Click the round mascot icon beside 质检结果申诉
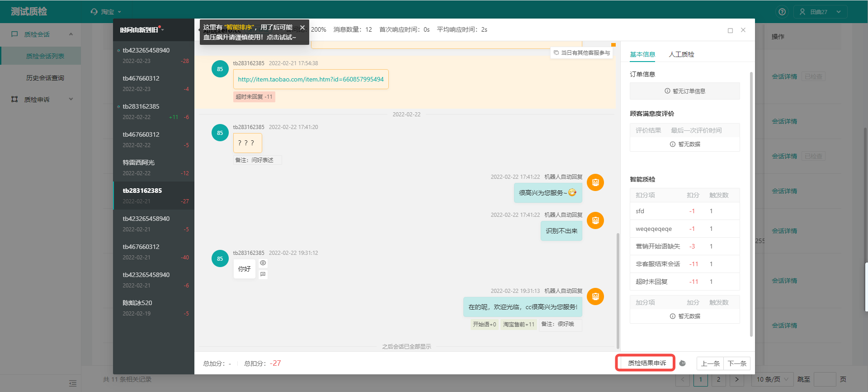868x392 pixels. pyautogui.click(x=683, y=363)
